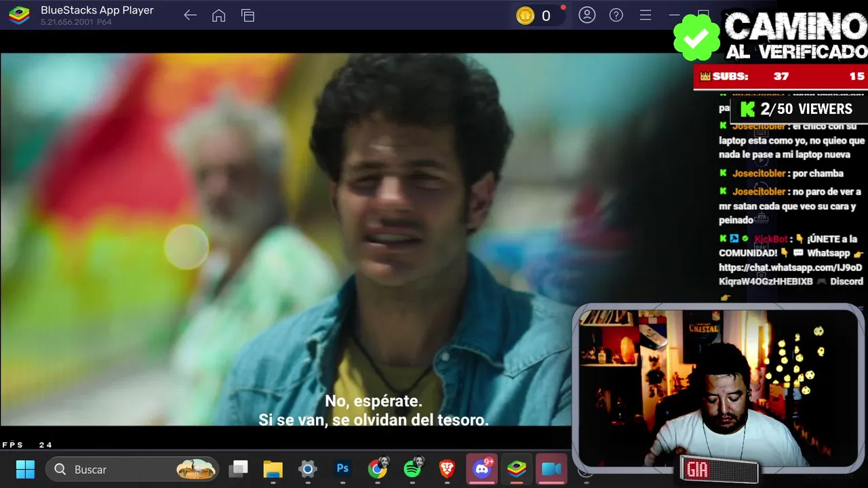Viewport: 868px width, 488px height.
Task: Open the BlueStacks account profile icon
Action: coord(587,15)
